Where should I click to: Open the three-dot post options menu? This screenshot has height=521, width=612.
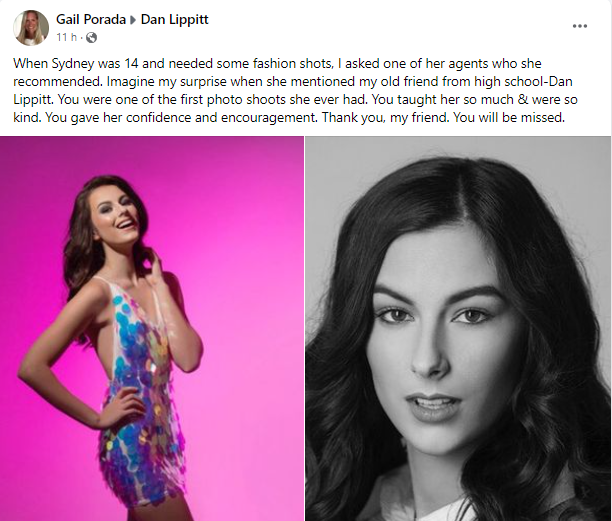[580, 26]
